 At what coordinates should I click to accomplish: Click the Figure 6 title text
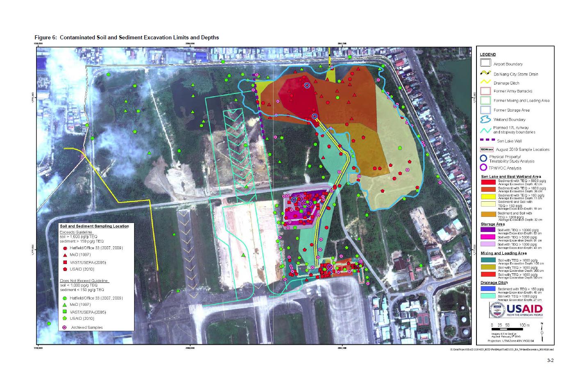coord(126,37)
